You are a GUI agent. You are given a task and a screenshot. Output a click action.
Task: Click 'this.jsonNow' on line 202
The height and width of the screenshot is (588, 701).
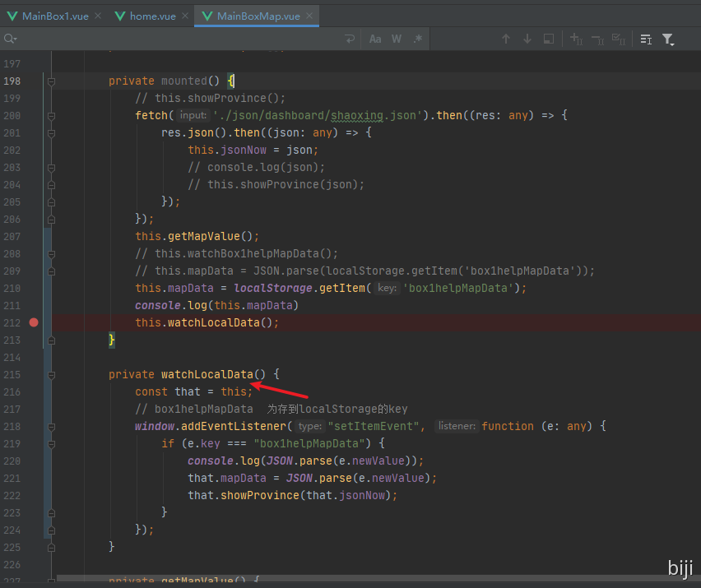pos(227,150)
